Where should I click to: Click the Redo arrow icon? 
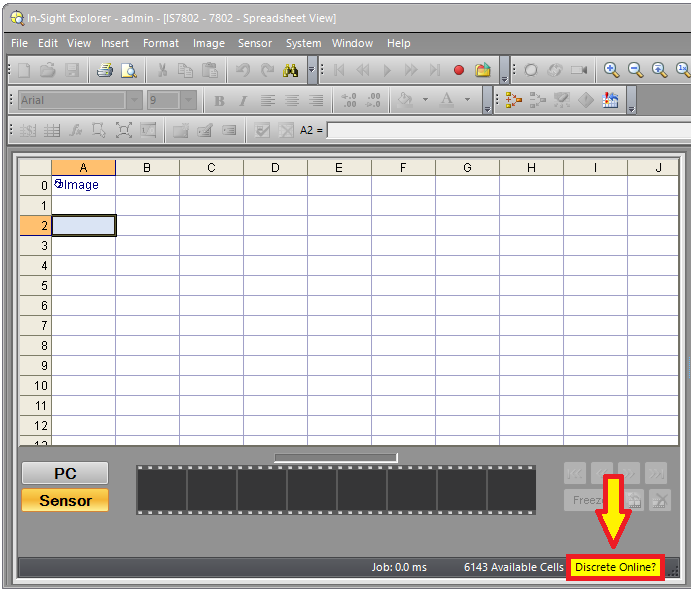coord(267,70)
